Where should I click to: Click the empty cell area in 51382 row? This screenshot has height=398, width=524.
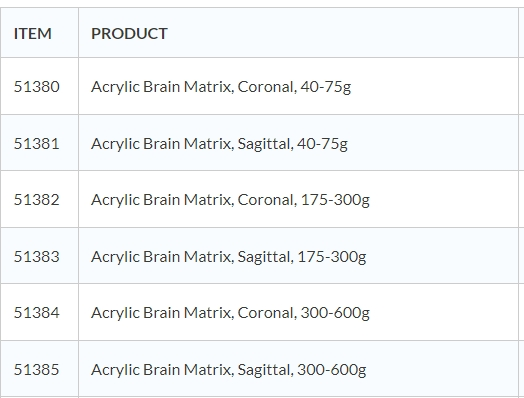coord(444,199)
